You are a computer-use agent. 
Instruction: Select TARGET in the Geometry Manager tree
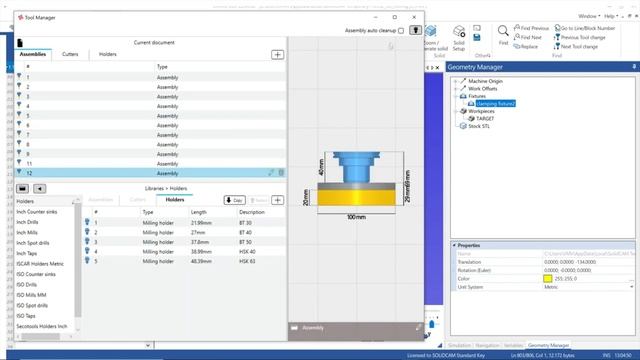pyautogui.click(x=485, y=118)
